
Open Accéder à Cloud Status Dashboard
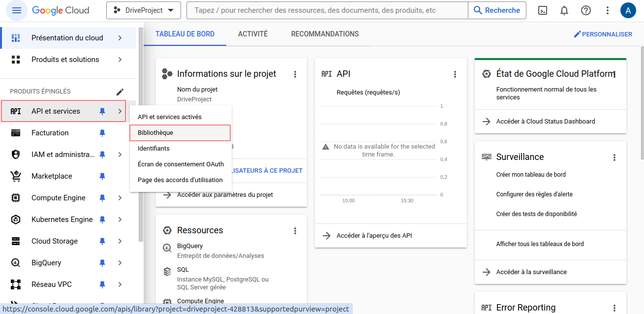click(545, 121)
